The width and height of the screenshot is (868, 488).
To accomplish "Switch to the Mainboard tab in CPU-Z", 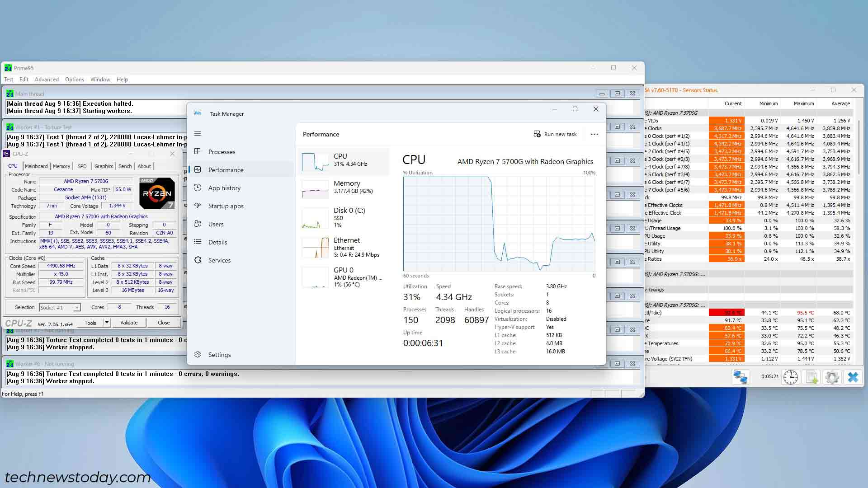I will tap(36, 166).
